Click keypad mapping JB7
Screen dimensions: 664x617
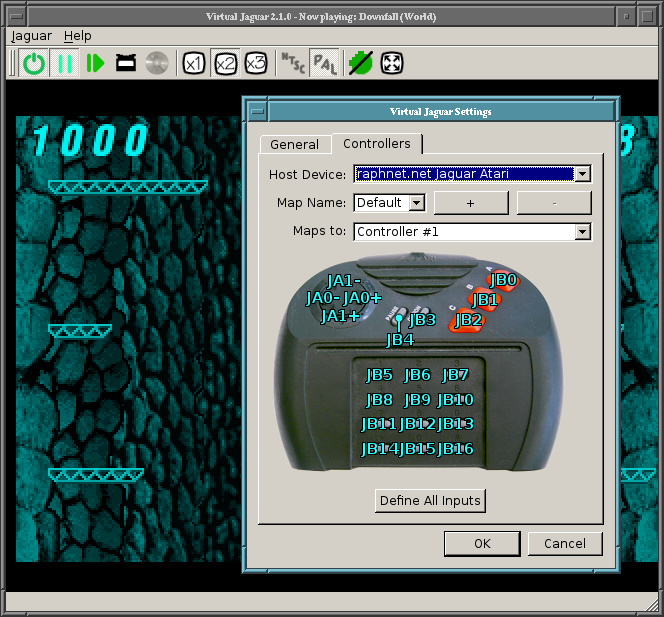coord(455,375)
